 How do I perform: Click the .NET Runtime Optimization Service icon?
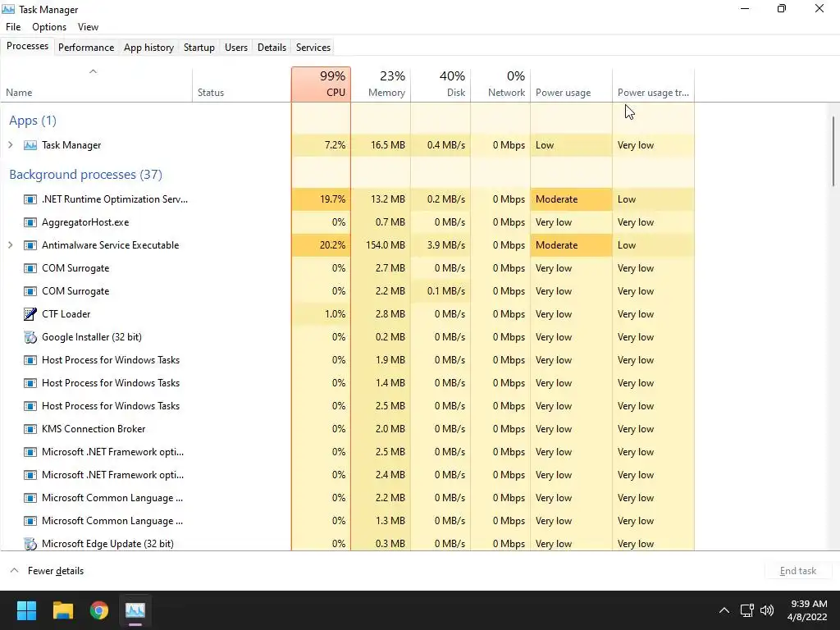30,199
